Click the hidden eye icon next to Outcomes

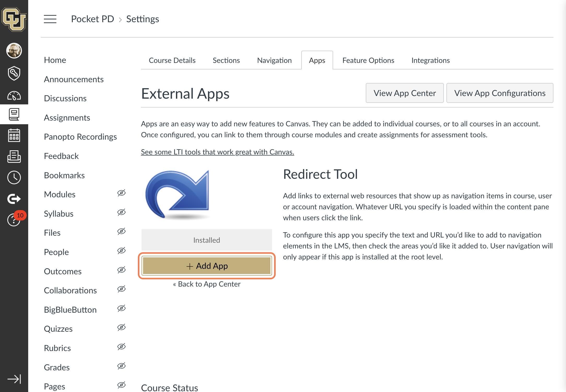121,270
